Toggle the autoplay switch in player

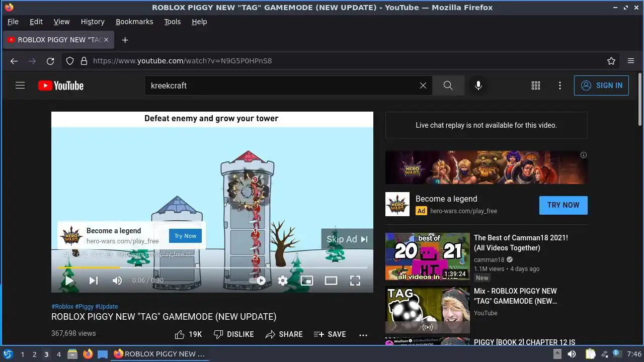click(x=257, y=281)
